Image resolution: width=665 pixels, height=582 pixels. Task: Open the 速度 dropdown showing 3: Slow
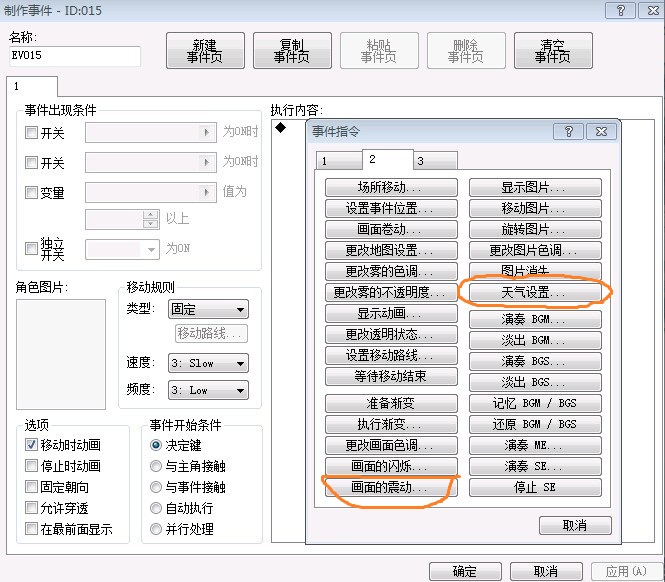208,363
